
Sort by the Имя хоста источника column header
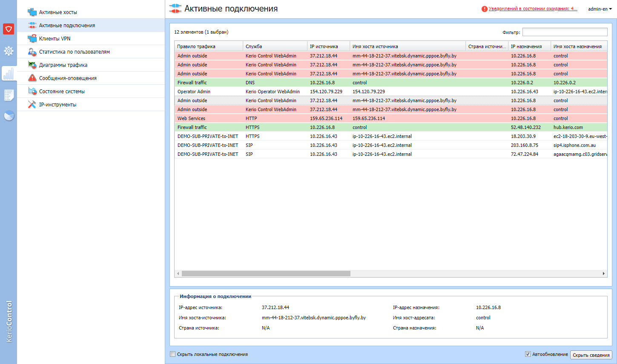tap(408, 46)
